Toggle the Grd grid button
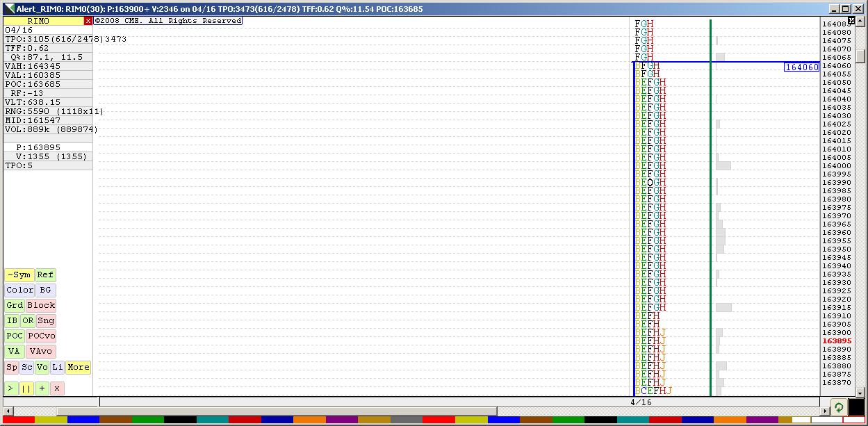This screenshot has height=426, width=868. pyautogui.click(x=14, y=306)
